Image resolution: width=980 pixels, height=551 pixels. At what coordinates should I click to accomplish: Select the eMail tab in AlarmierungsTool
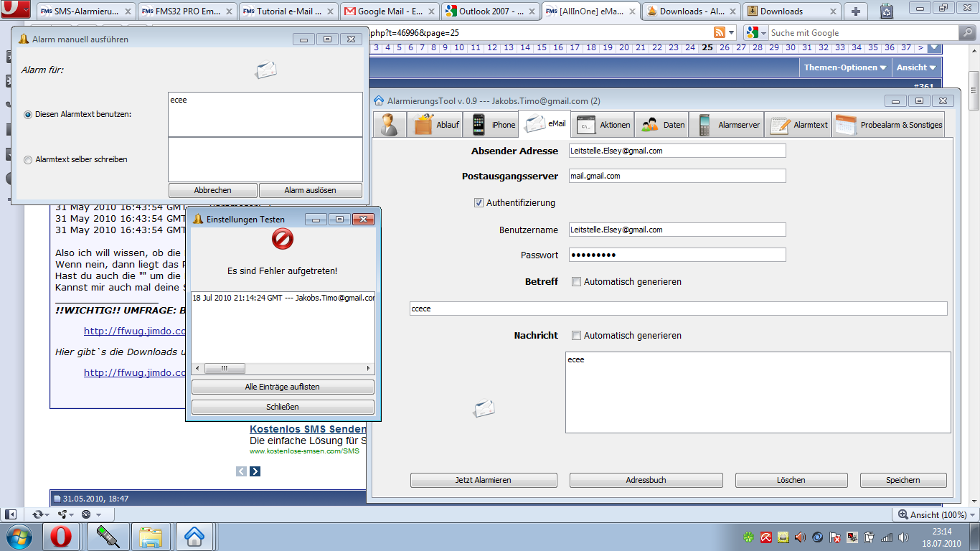point(545,123)
